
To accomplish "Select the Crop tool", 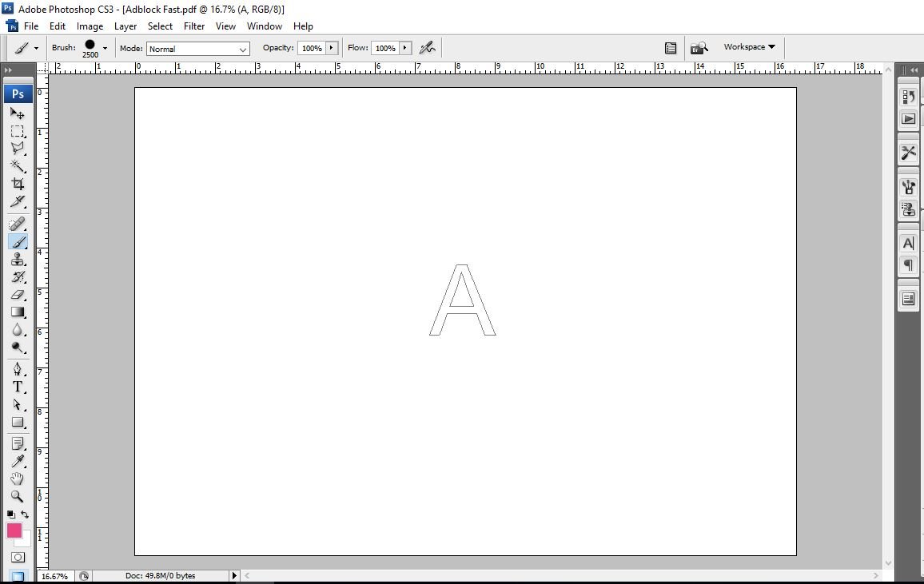I will [18, 184].
